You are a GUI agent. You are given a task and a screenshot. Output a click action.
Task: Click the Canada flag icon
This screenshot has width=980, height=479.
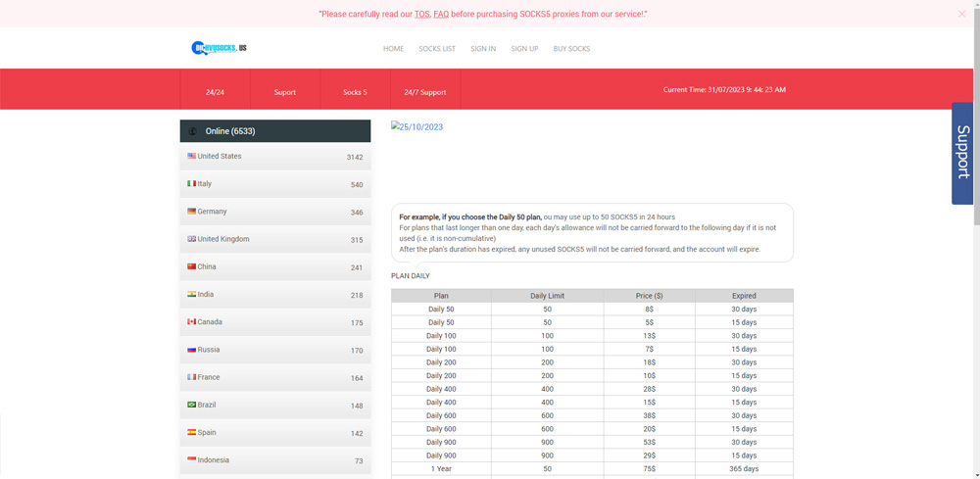[192, 321]
